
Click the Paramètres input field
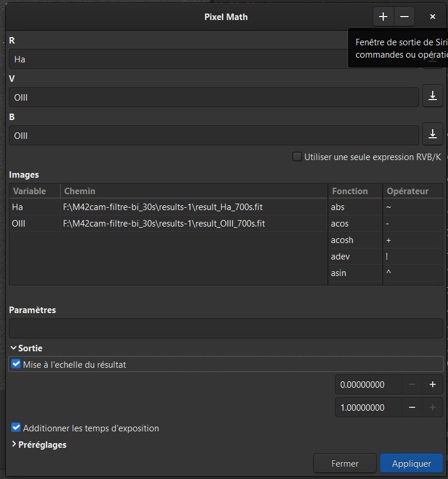225,328
